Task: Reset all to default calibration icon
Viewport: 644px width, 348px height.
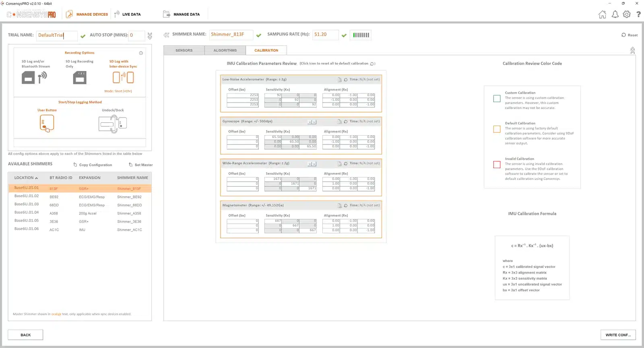Action: coord(372,64)
